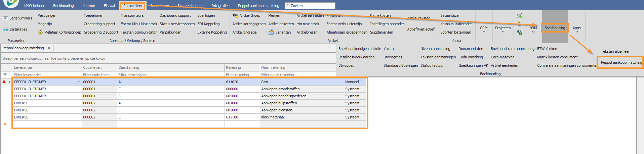The height and width of the screenshot is (154, 644).
Task: Open Varianten icon in Artikels
Action: pos(271,32)
